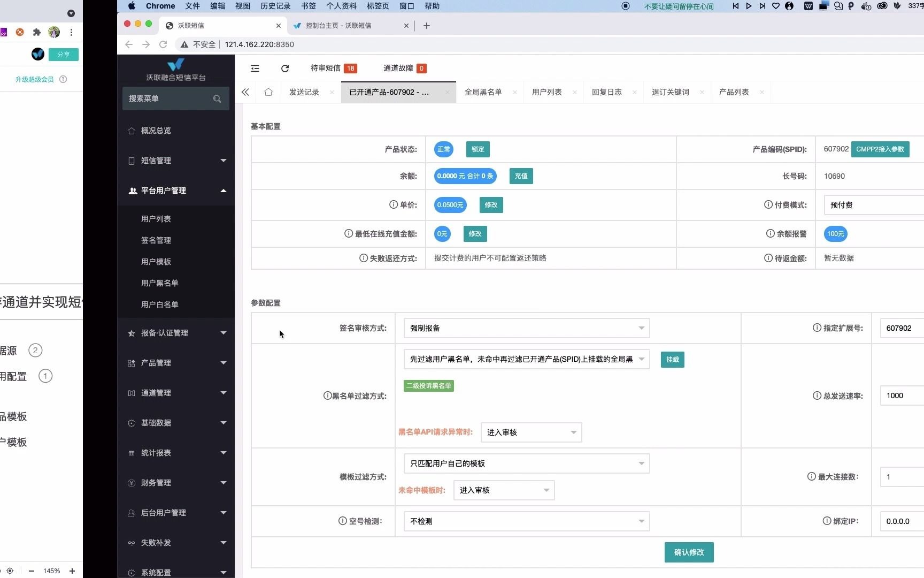Click the refresh icon in top toolbar

[285, 69]
